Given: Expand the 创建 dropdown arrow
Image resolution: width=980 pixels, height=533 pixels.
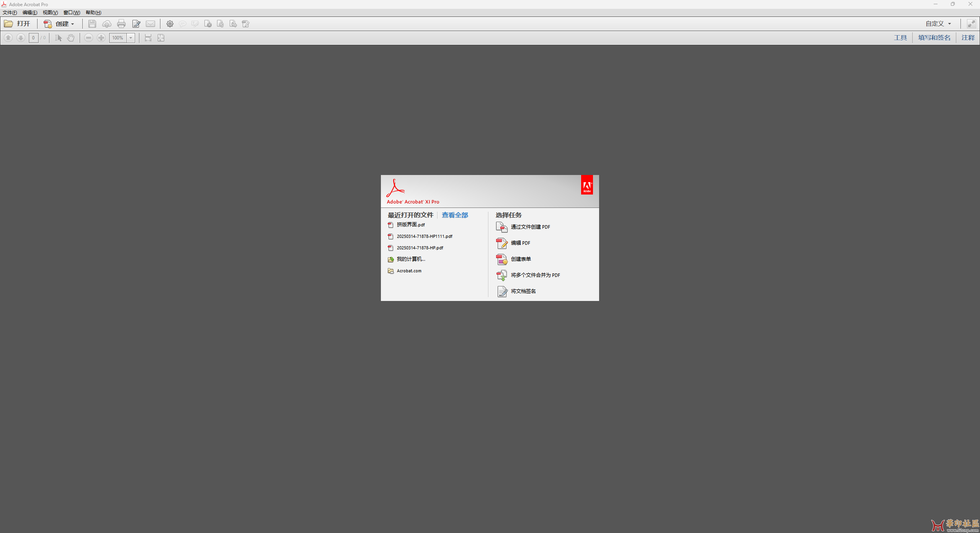Looking at the screenshot, I should [72, 24].
